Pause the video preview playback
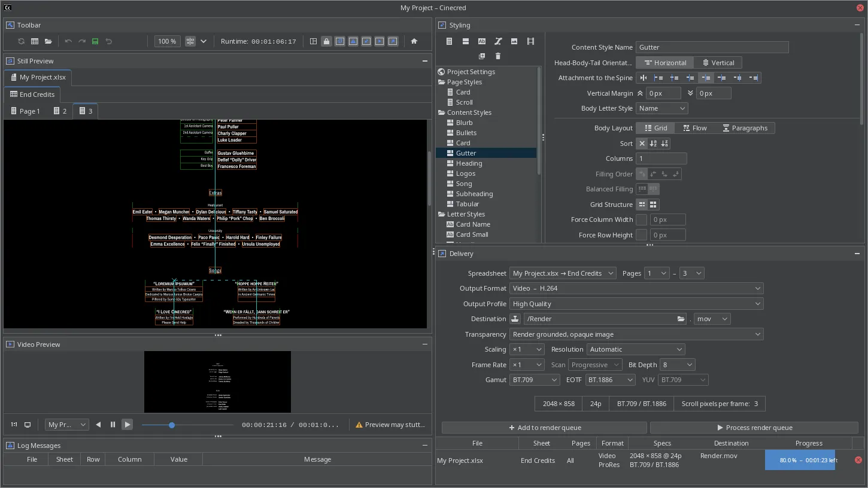Image resolution: width=868 pixels, height=488 pixels. click(x=113, y=425)
